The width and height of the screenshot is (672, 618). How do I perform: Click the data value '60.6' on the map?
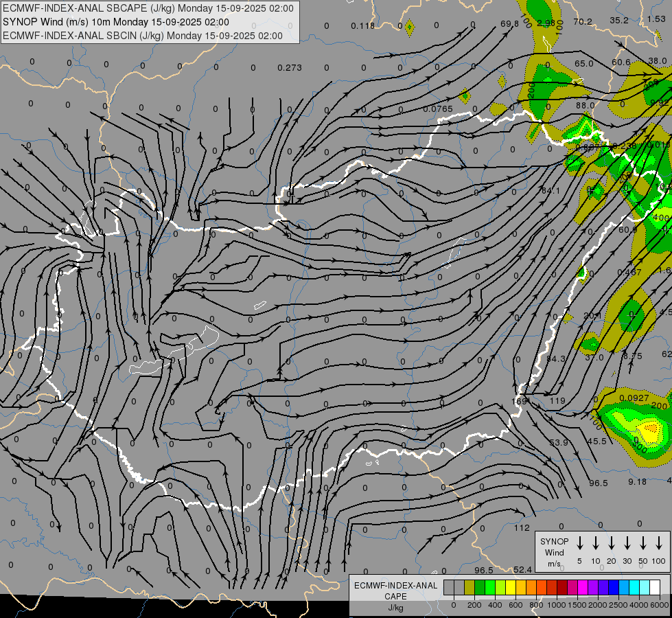(x=621, y=62)
